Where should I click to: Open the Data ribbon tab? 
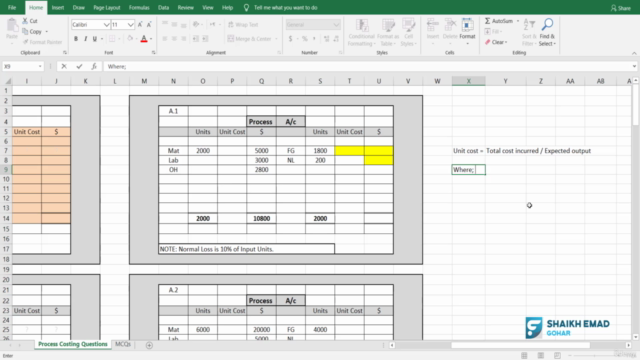coord(163,7)
